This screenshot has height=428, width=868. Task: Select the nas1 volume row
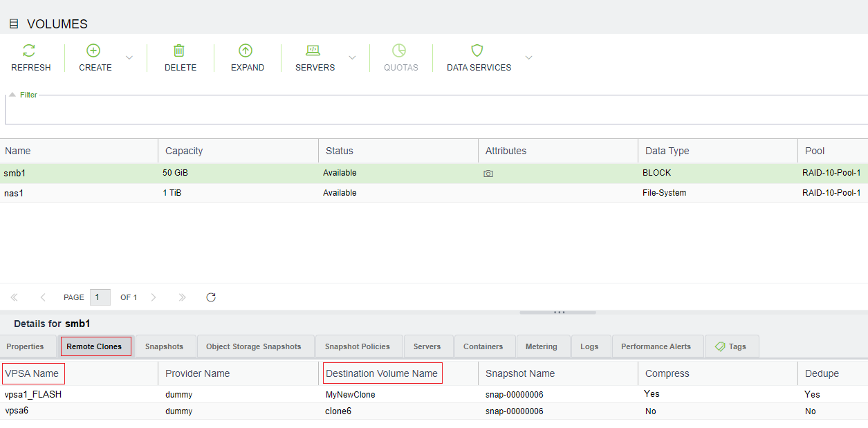pos(15,193)
